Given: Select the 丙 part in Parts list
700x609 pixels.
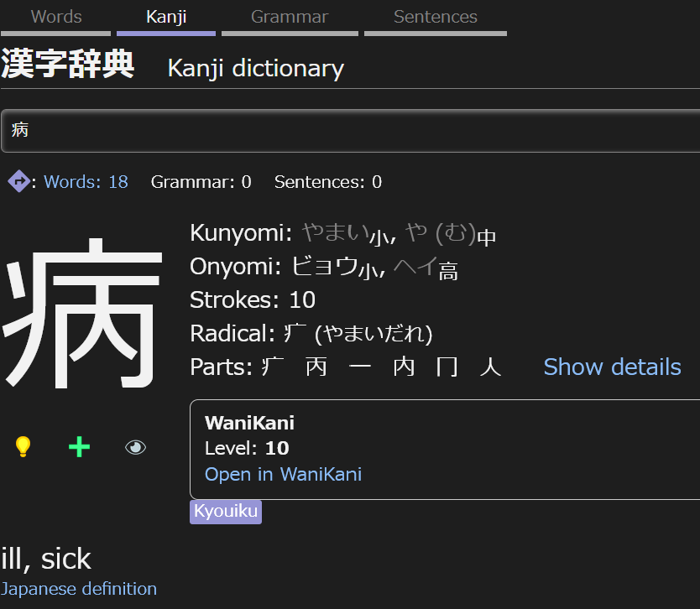Looking at the screenshot, I should click(x=315, y=367).
